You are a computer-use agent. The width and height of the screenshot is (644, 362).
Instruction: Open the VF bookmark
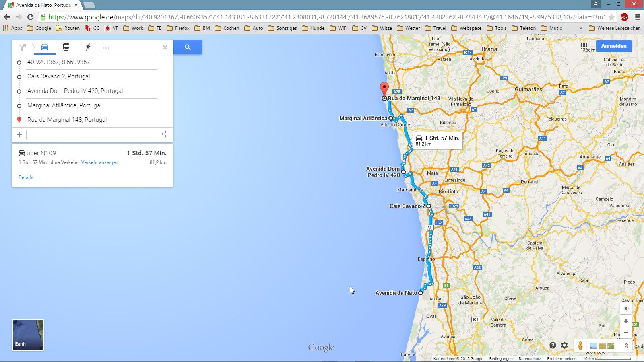tap(111, 28)
